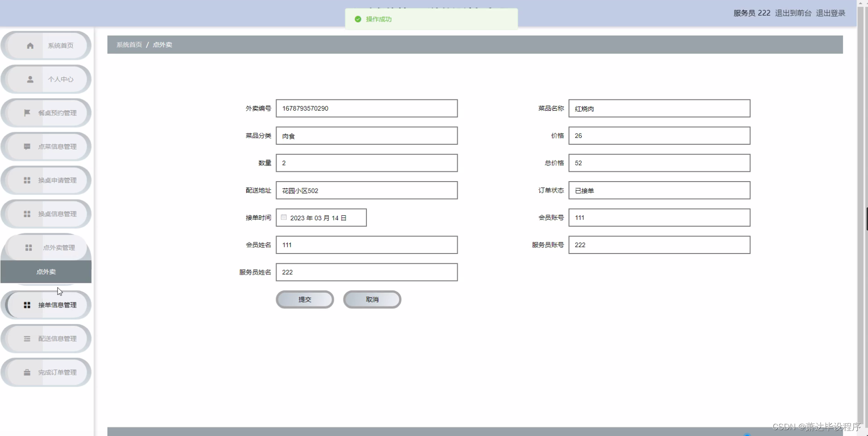Image resolution: width=868 pixels, height=436 pixels.
Task: Select 点外卖 submenu item
Action: pos(46,272)
